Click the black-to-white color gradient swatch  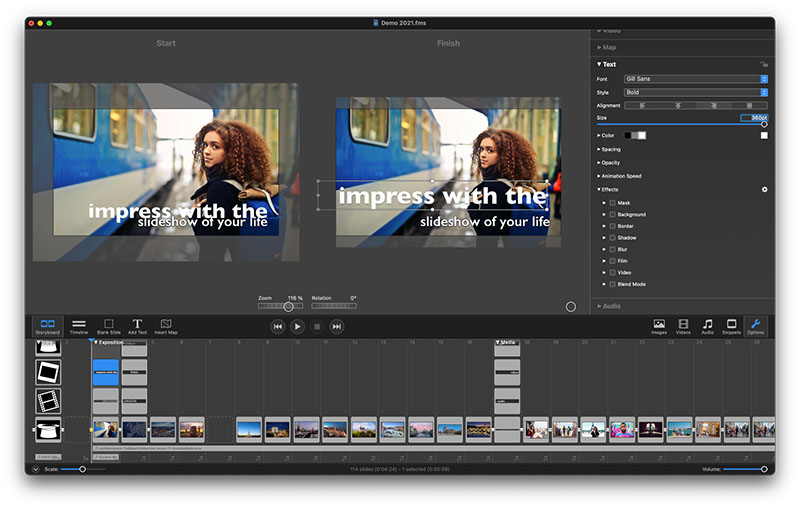635,135
